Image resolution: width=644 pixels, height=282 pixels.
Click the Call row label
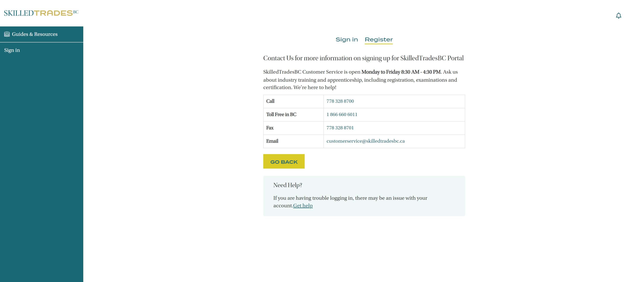270,101
